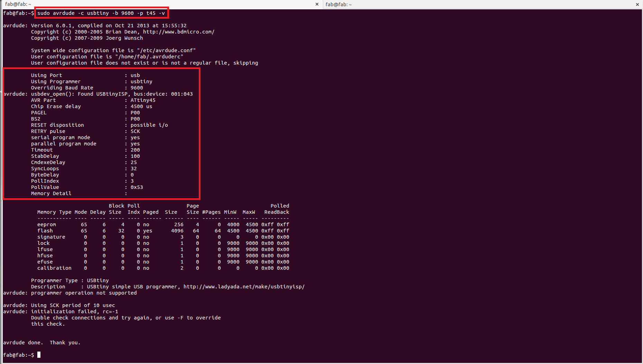Click the "Overriding Baud Rate" line
The height and width of the screenshot is (364, 643).
coord(87,88)
